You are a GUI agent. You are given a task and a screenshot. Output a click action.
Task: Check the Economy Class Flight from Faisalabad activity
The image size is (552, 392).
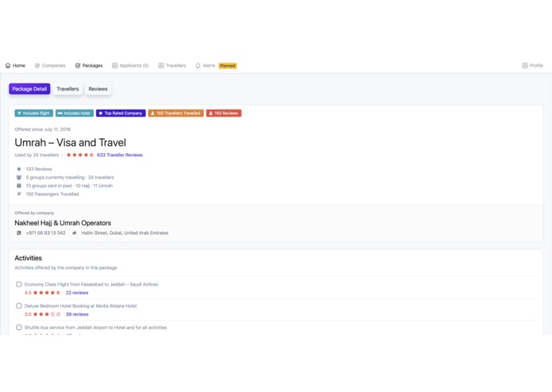[x=19, y=284]
